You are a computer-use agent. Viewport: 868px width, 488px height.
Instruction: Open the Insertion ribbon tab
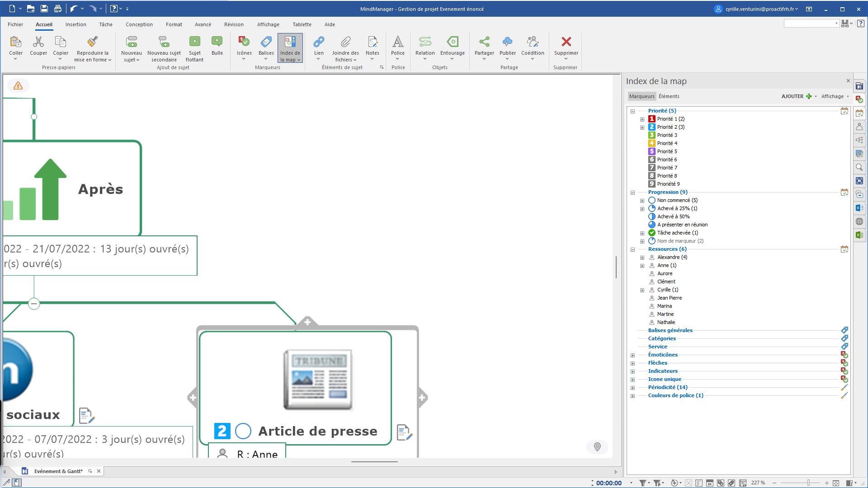coord(75,24)
